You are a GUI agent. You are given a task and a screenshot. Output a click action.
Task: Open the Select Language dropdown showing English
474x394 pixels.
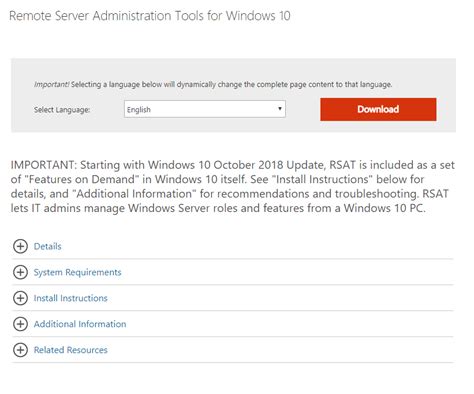pyautogui.click(x=205, y=109)
